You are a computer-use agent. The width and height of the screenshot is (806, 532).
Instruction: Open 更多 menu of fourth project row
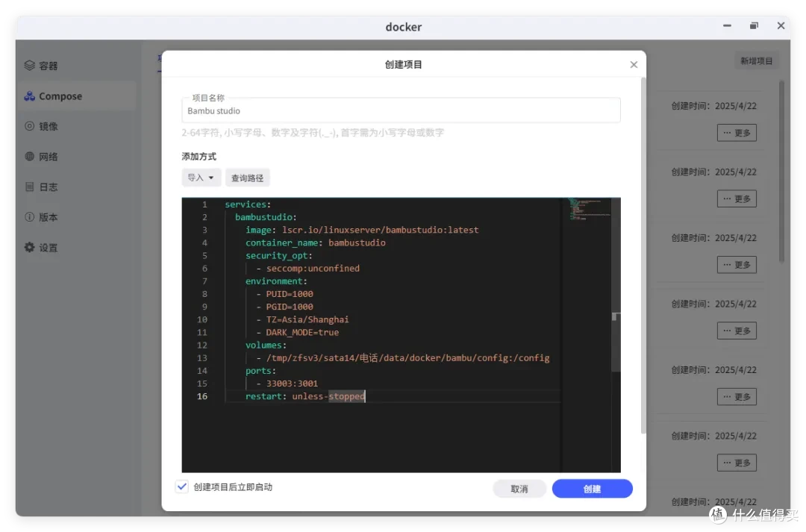point(737,331)
